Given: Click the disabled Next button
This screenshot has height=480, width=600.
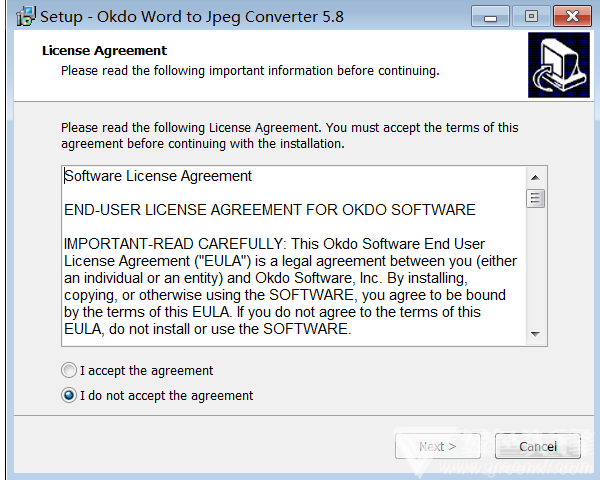Looking at the screenshot, I should tap(438, 446).
